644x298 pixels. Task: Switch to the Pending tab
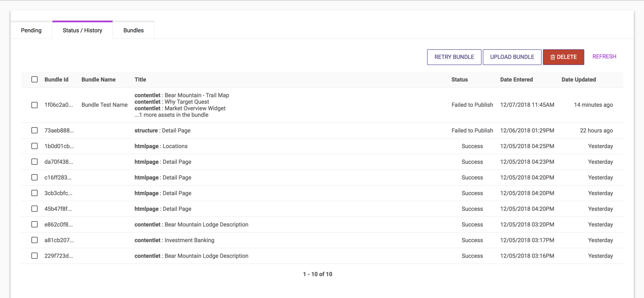31,30
